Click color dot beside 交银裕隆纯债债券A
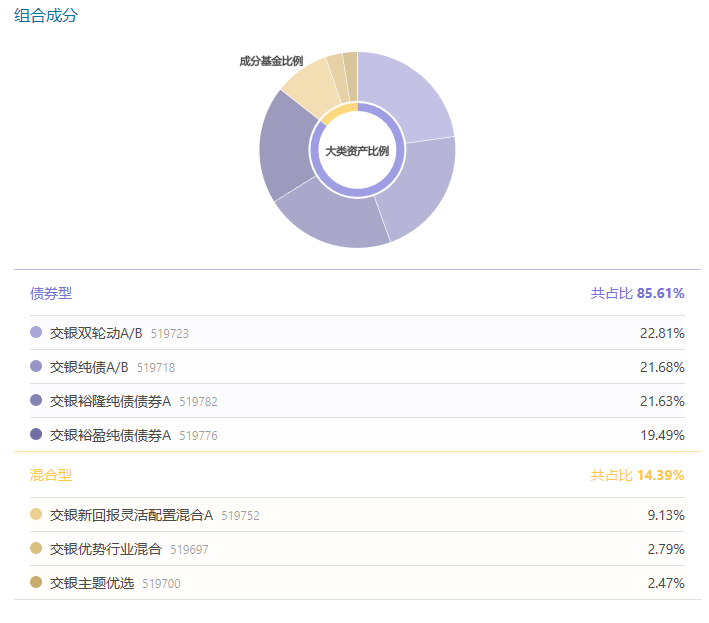The height and width of the screenshot is (623, 709). (x=36, y=400)
